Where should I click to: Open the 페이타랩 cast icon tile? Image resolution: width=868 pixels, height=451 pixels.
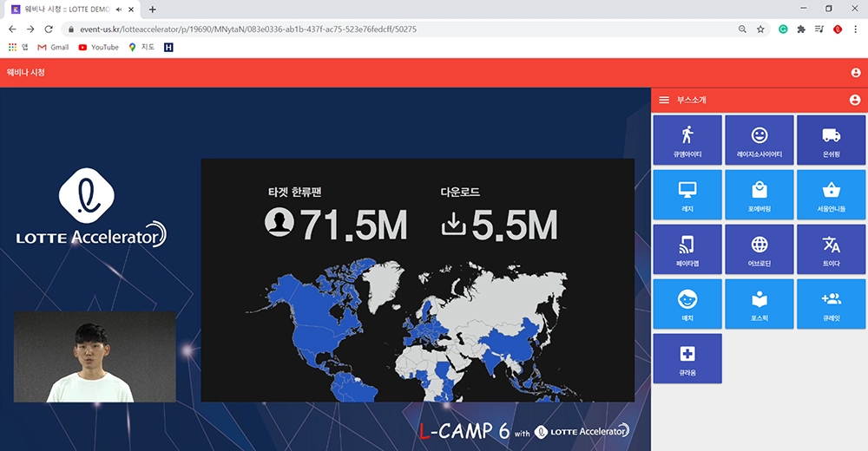point(687,250)
